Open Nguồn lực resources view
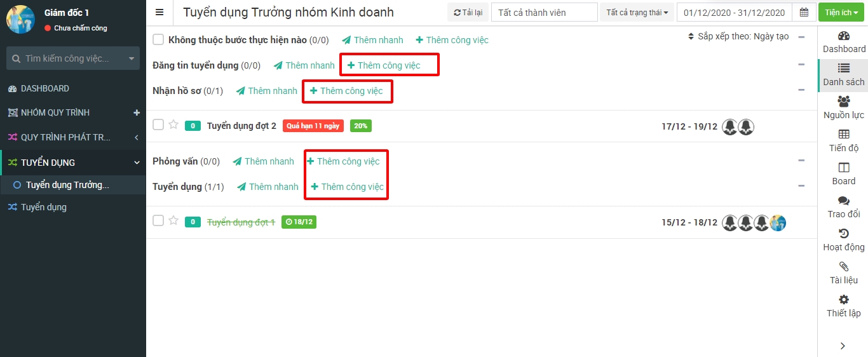Viewport: 868px width, 357px height. pos(843,108)
